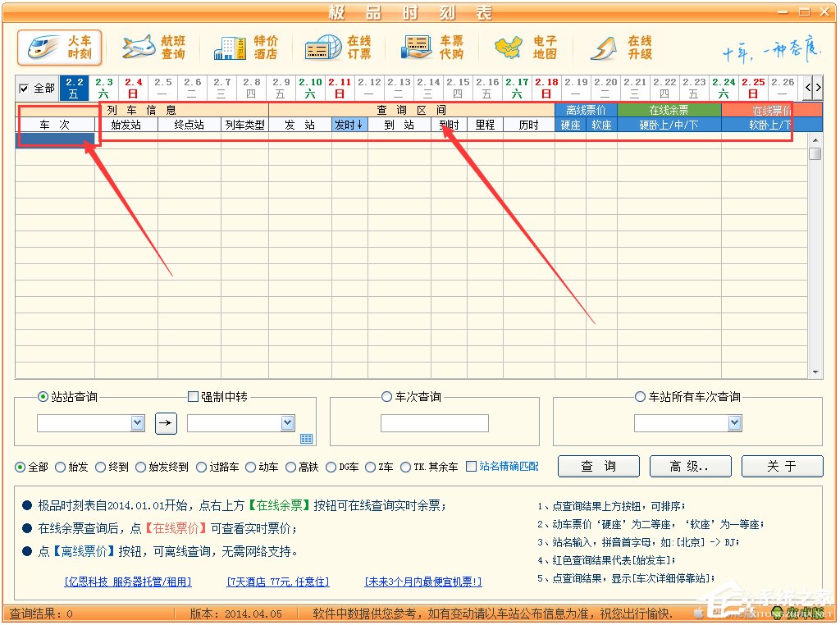
Task: Enable the 强制中转 checkbox
Action: point(193,396)
